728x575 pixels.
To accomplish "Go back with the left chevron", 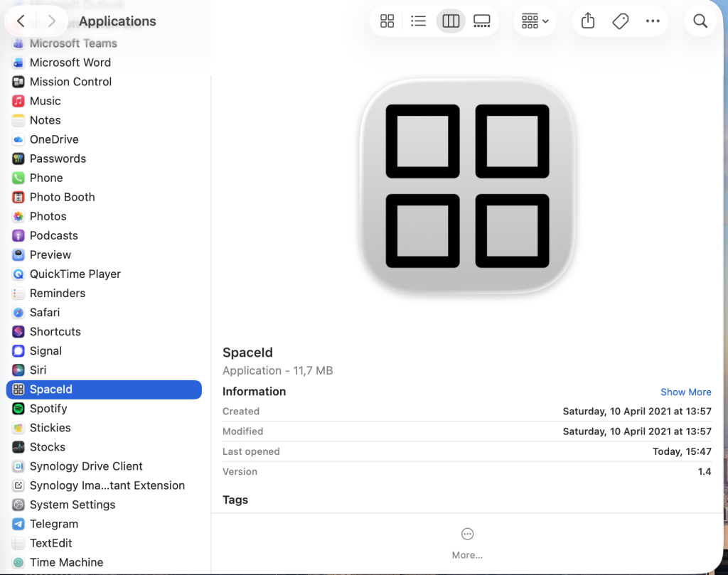I will tap(21, 21).
